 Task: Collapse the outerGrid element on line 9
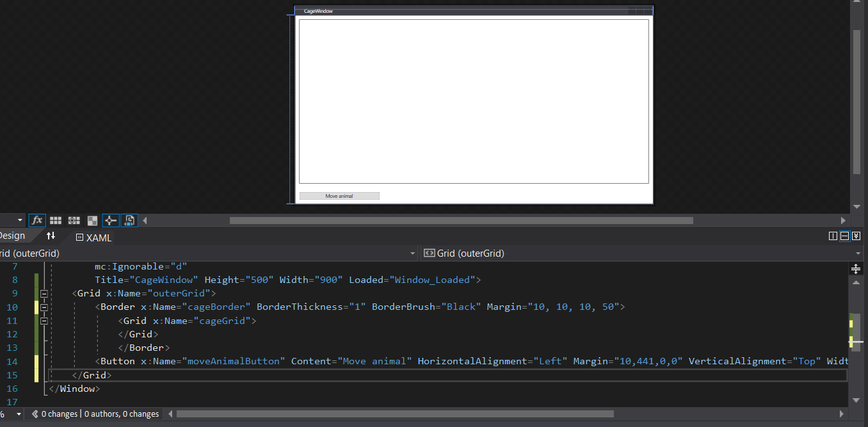[44, 294]
